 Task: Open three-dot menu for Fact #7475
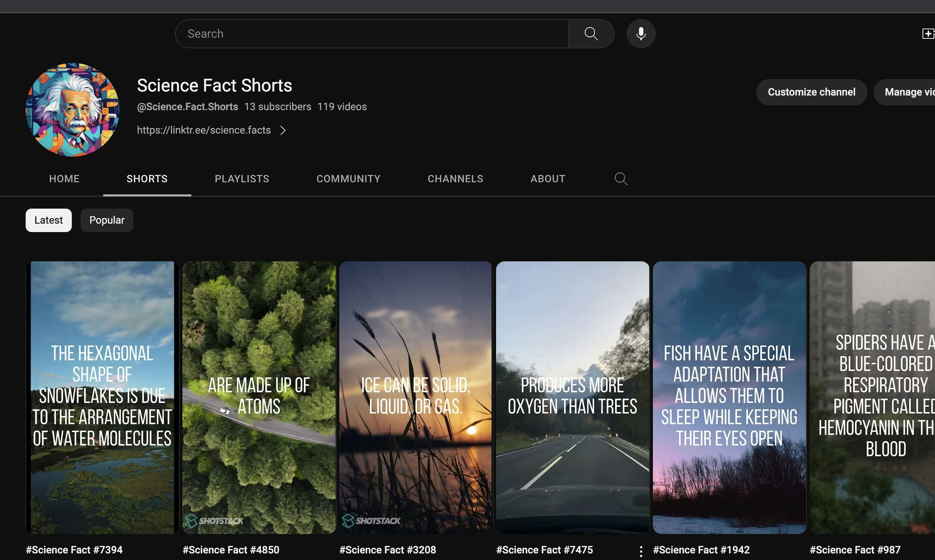tap(641, 551)
